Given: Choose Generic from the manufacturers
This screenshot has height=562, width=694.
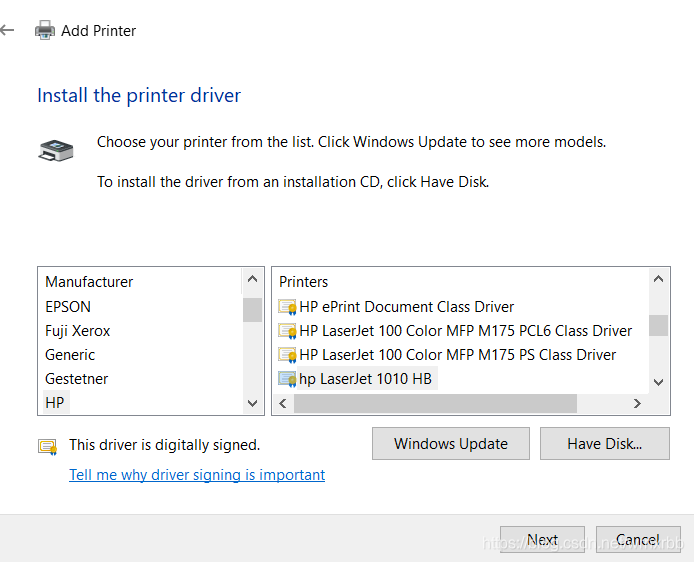Looking at the screenshot, I should 70,354.
